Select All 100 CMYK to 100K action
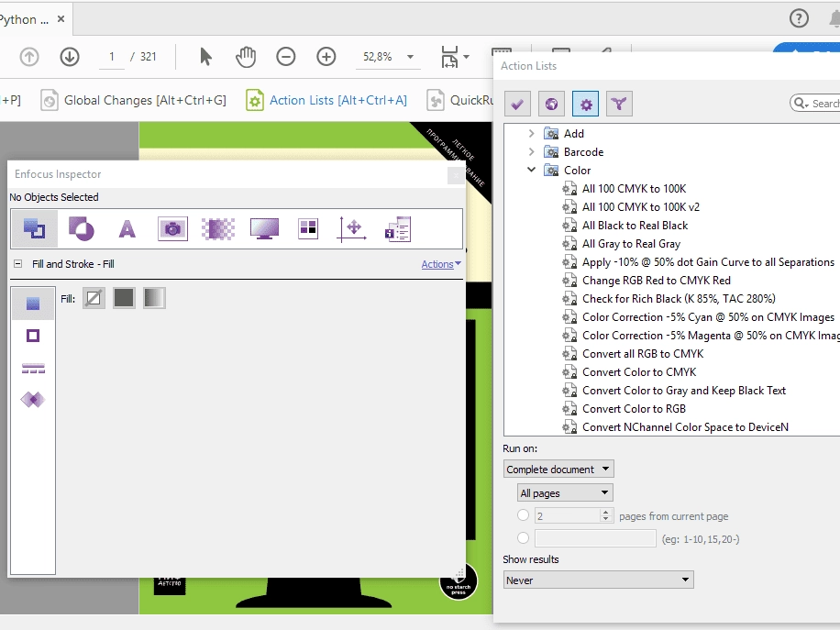 634,189
